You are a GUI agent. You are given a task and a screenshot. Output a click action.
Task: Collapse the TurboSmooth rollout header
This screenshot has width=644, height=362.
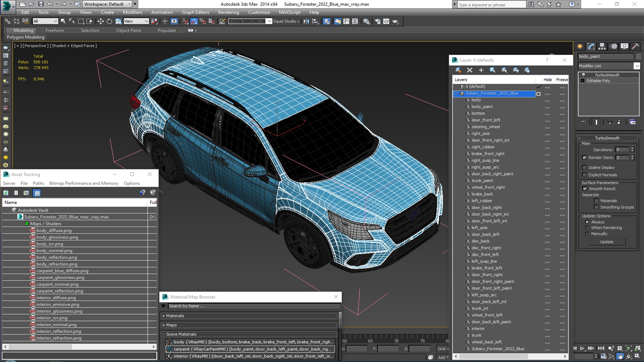(607, 138)
